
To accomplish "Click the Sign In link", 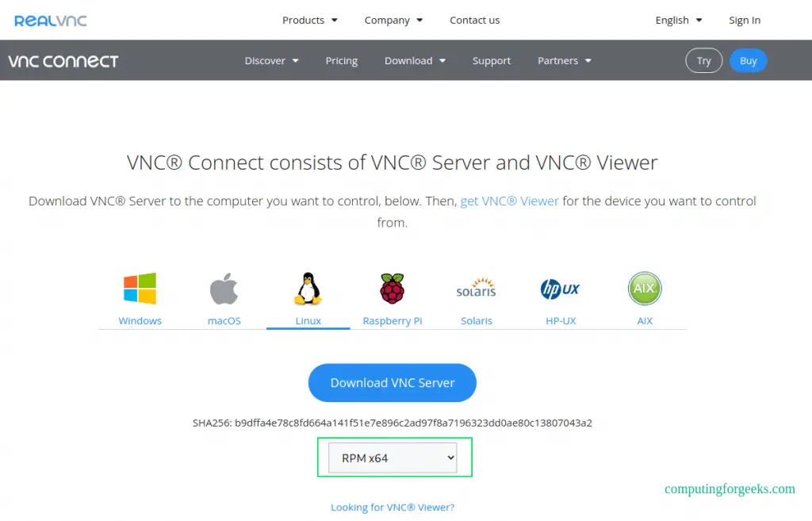I will [x=745, y=20].
